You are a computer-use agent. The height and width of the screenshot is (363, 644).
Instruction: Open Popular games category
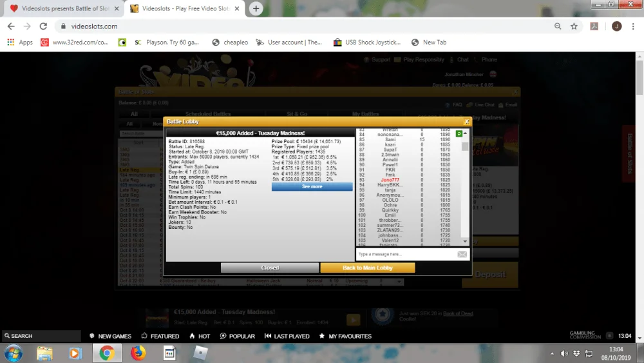point(238,336)
